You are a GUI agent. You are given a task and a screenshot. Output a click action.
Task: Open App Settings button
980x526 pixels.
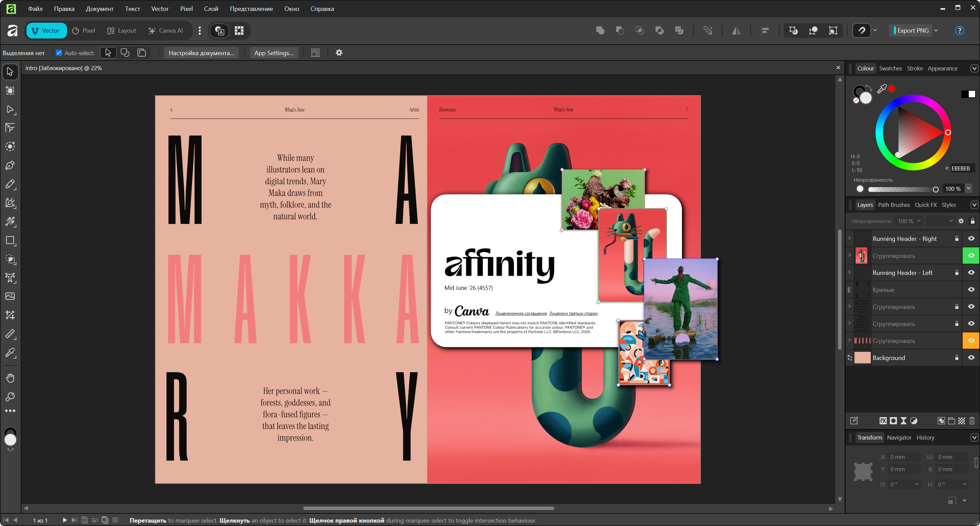pos(274,53)
